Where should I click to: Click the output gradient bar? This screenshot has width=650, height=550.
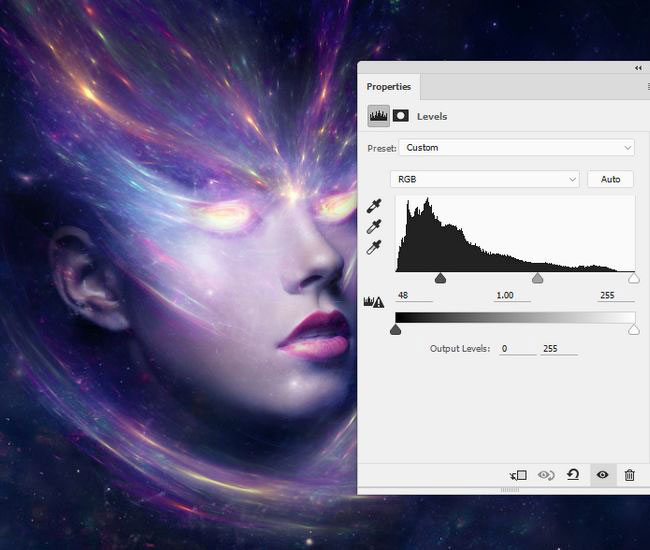(x=515, y=317)
